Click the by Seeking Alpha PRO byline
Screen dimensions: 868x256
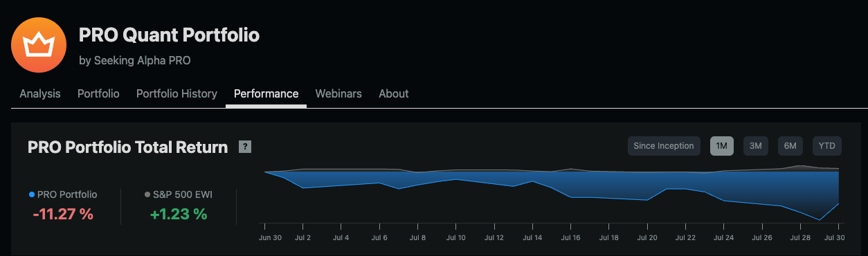135,61
